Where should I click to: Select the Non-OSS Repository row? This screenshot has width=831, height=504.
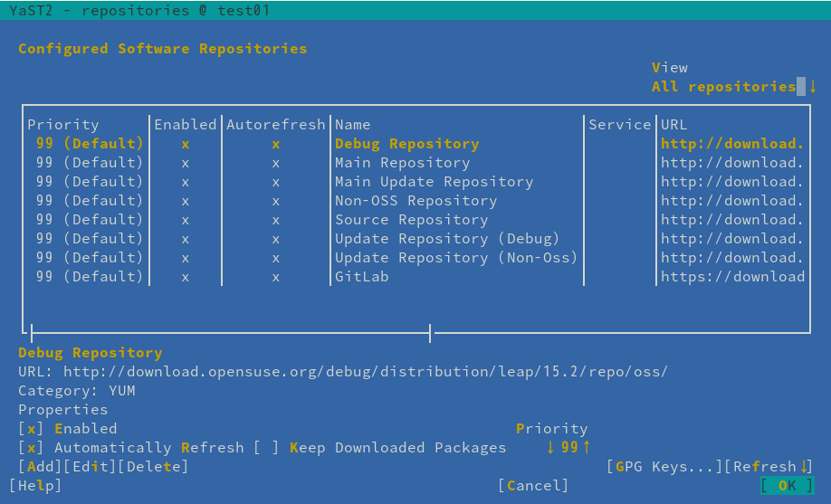click(416, 201)
